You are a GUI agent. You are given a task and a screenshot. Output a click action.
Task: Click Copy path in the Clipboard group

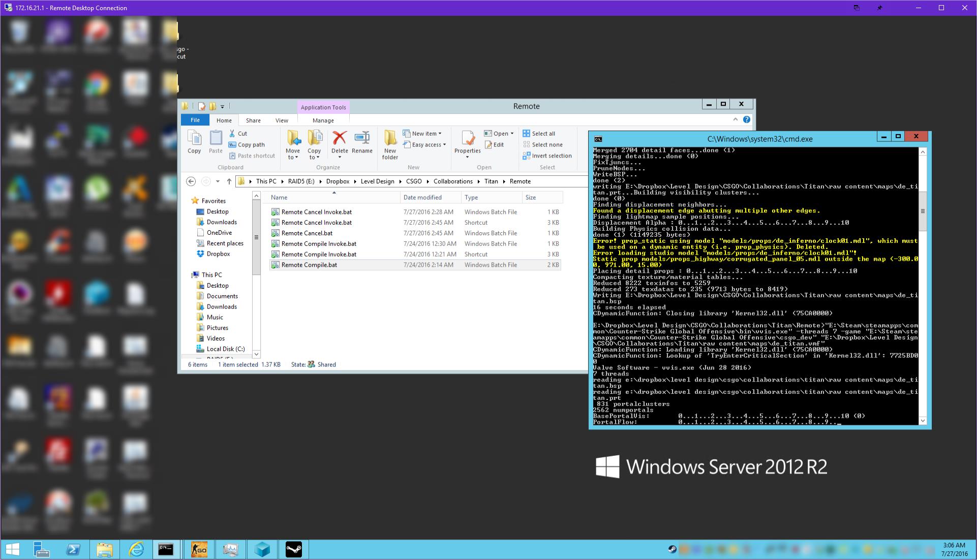(x=247, y=145)
